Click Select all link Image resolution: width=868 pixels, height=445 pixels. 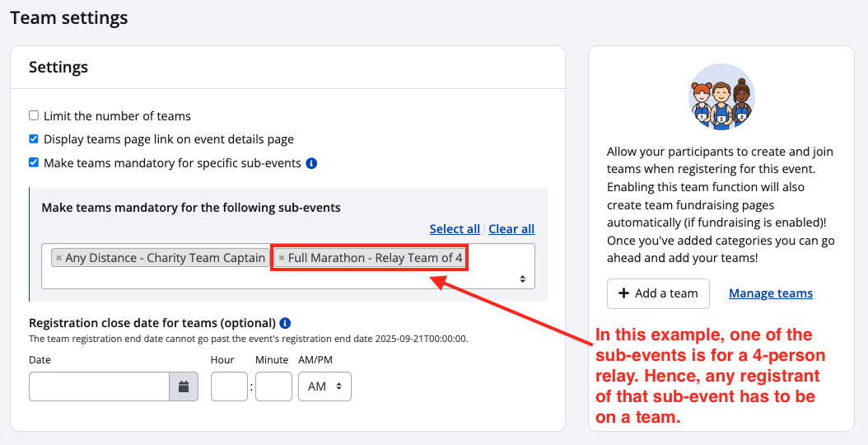(455, 229)
